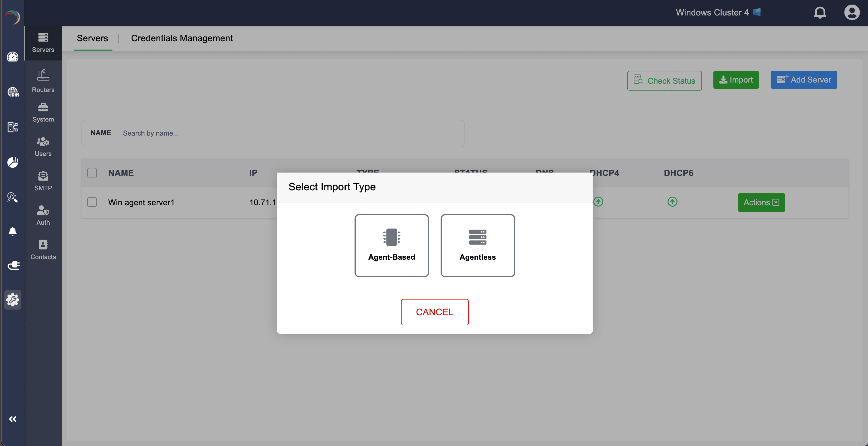Click the notification bell in top bar

(x=820, y=13)
